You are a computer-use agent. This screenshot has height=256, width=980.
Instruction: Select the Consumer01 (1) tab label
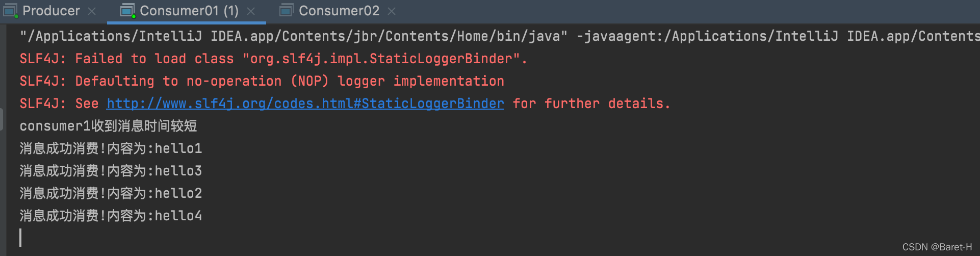point(189,11)
